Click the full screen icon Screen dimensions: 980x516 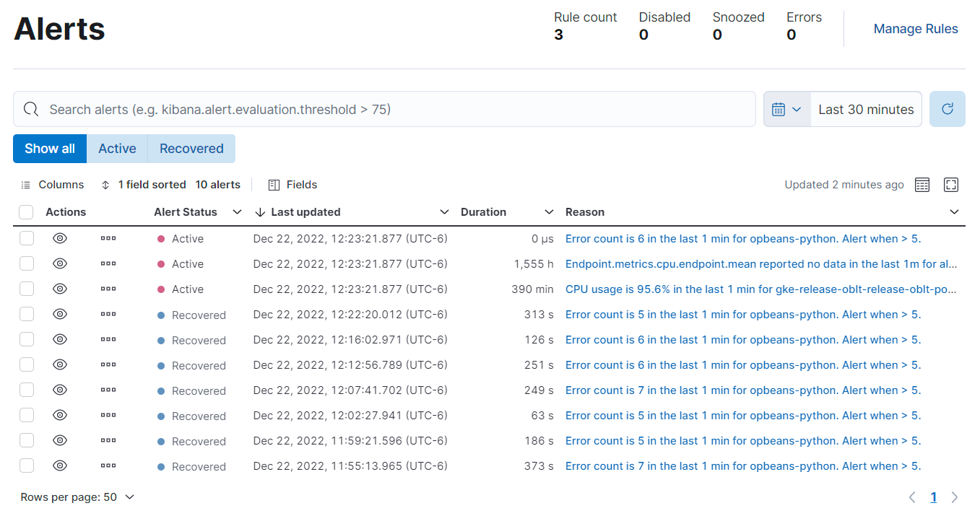click(x=951, y=185)
